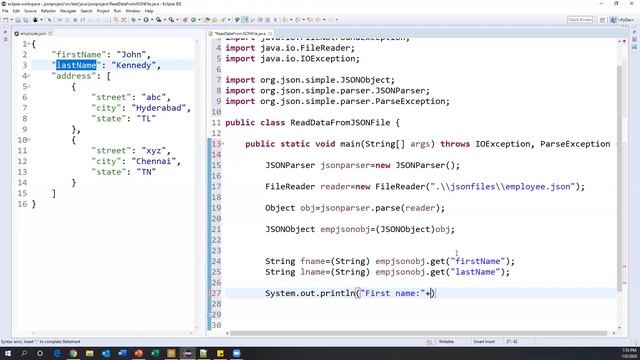Click the Coverage launch icon
Image resolution: width=640 pixels, height=360 pixels.
(158, 20)
